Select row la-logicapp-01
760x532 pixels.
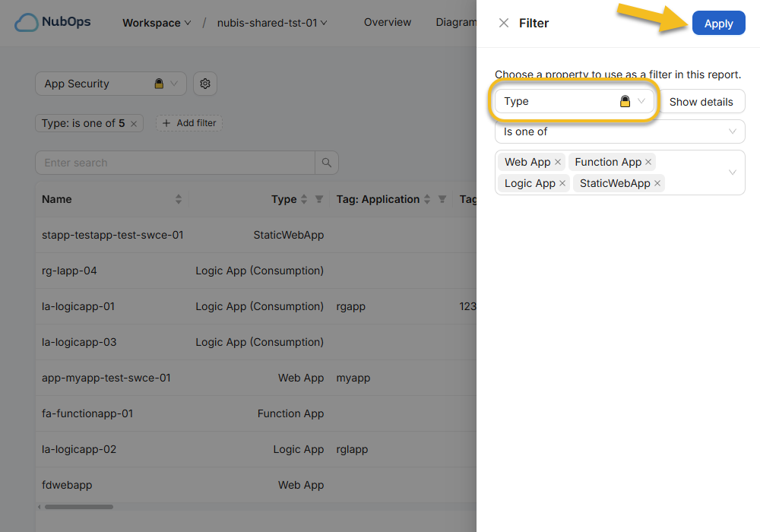pyautogui.click(x=256, y=307)
